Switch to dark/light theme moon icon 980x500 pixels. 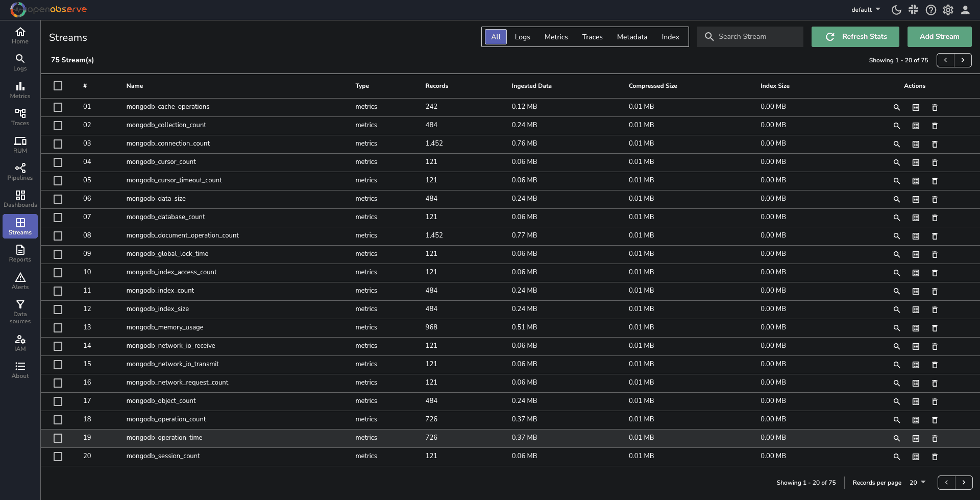coord(896,10)
